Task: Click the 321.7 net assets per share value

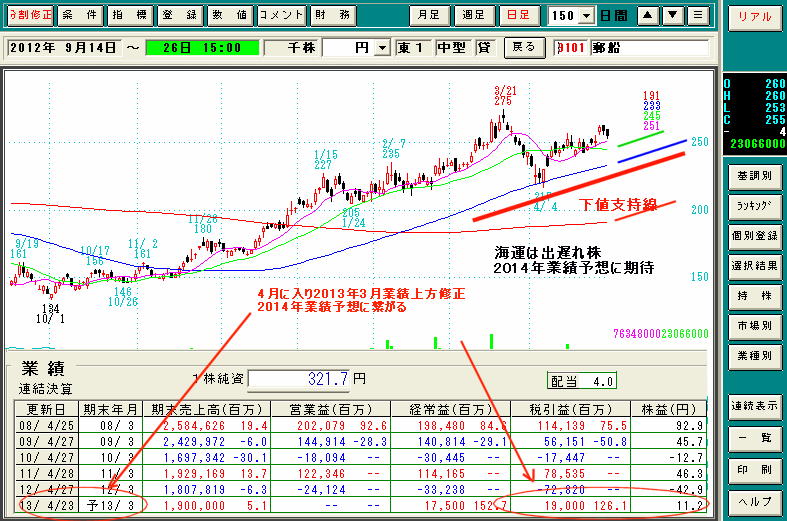Action: (x=299, y=378)
